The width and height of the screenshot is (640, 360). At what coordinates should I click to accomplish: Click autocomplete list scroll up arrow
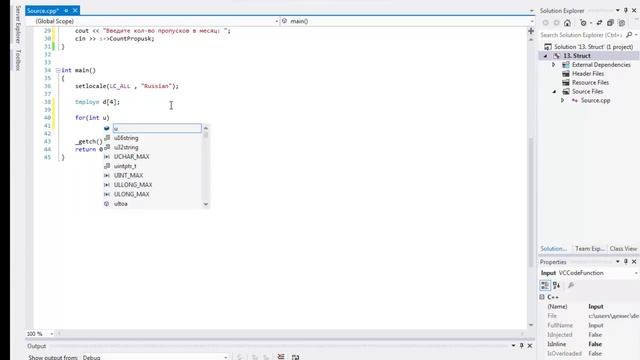pos(206,128)
